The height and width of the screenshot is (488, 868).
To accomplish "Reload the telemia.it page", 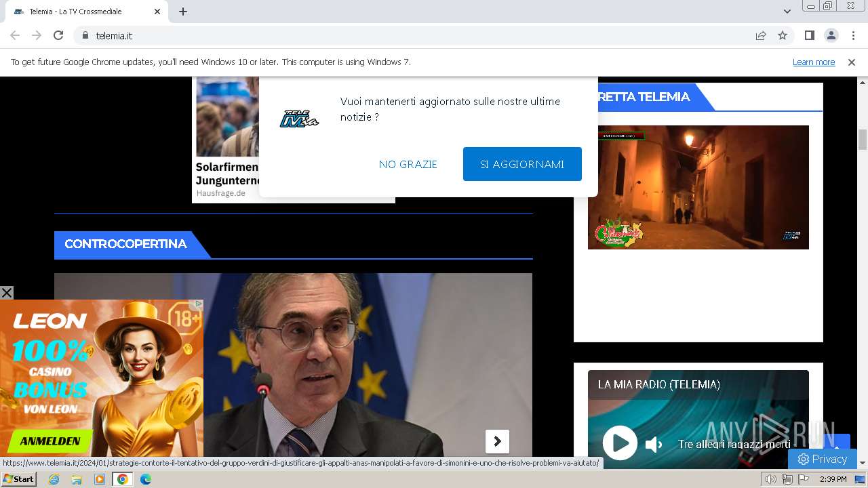I will pyautogui.click(x=58, y=35).
